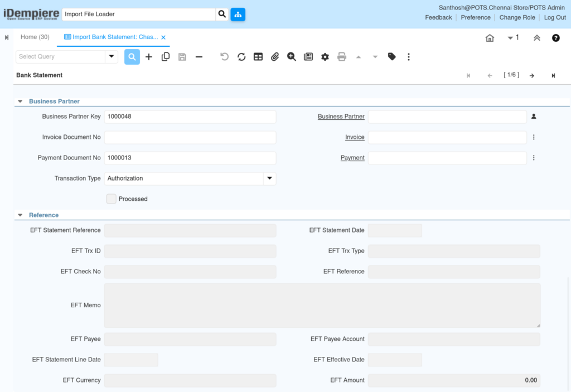Open attachments via the paperclip icon
Viewport: 571px width, 392px height.
274,57
